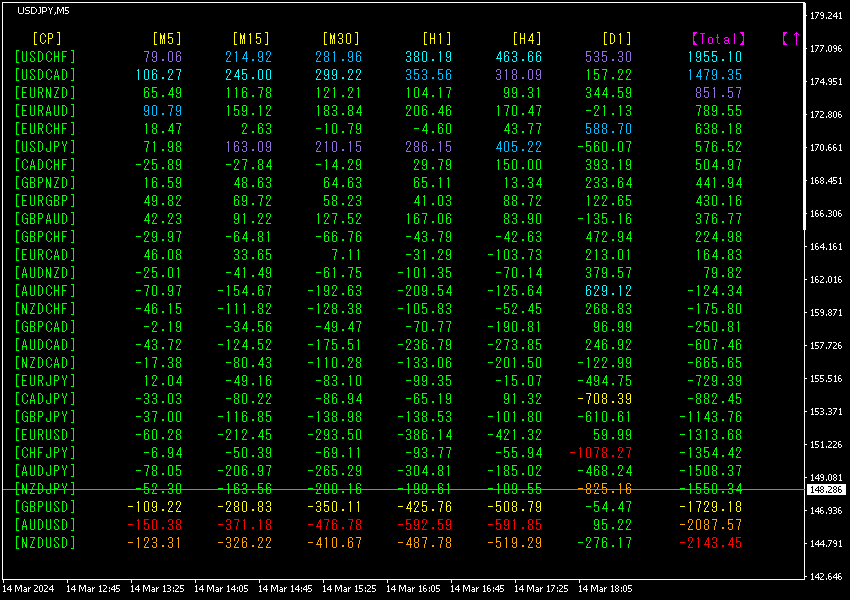Select the [USDCHF] pair row label
This screenshot has height=600, width=850.
click(45, 57)
